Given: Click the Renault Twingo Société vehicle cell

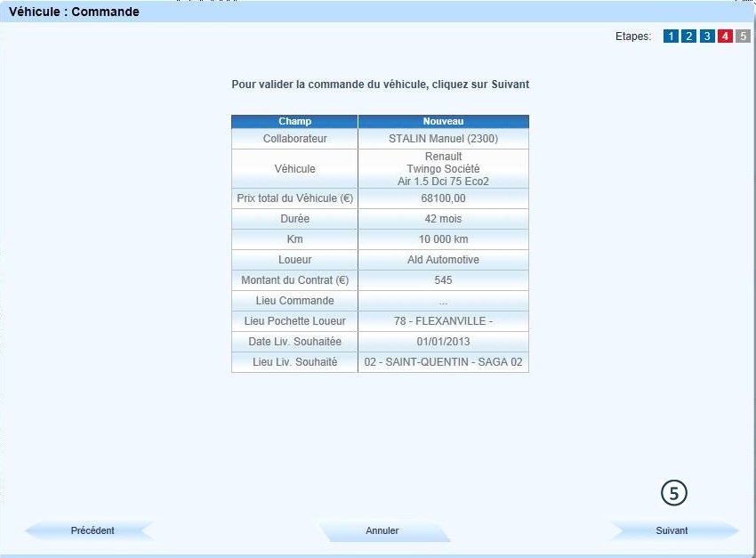Looking at the screenshot, I should click(x=443, y=168).
